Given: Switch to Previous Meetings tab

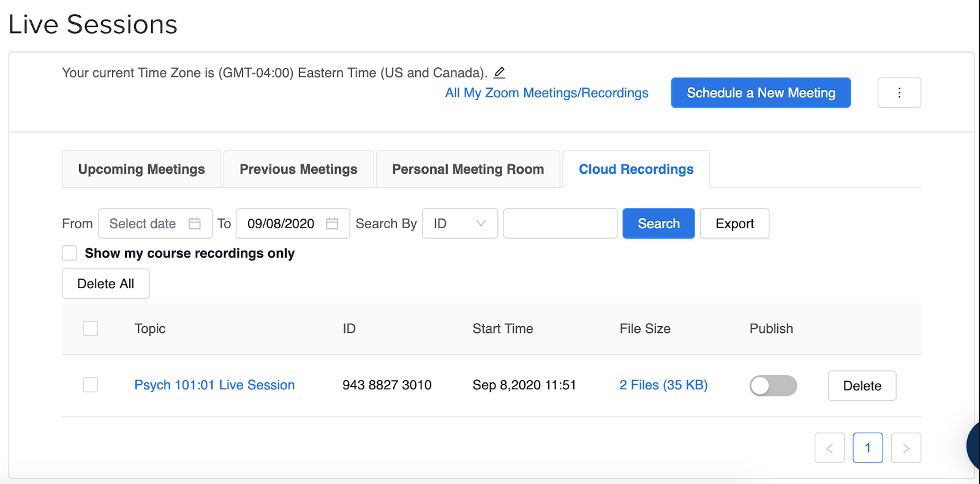Looking at the screenshot, I should point(298,169).
